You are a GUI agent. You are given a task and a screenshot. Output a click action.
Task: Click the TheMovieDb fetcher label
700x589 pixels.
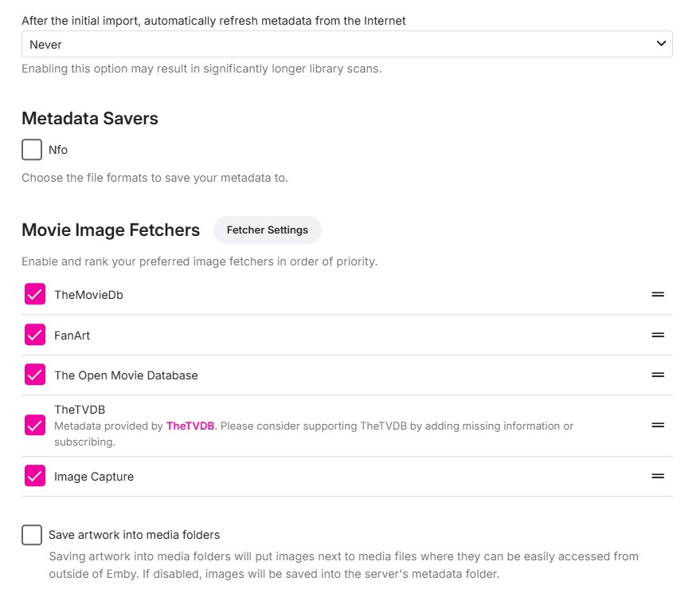coord(88,295)
